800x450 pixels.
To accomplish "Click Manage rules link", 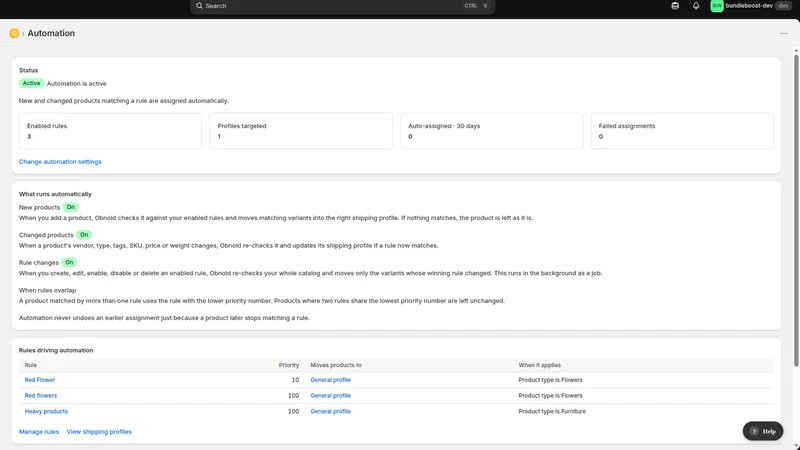I will 39,432.
